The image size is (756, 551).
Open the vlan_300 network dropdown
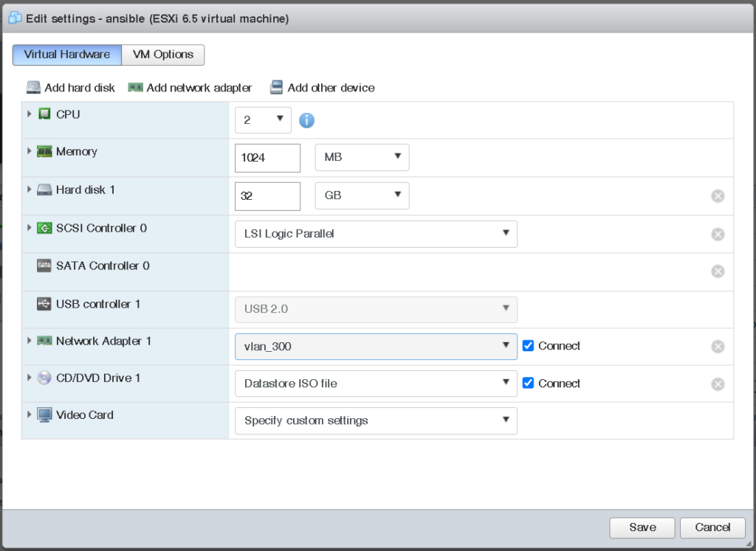click(x=376, y=346)
